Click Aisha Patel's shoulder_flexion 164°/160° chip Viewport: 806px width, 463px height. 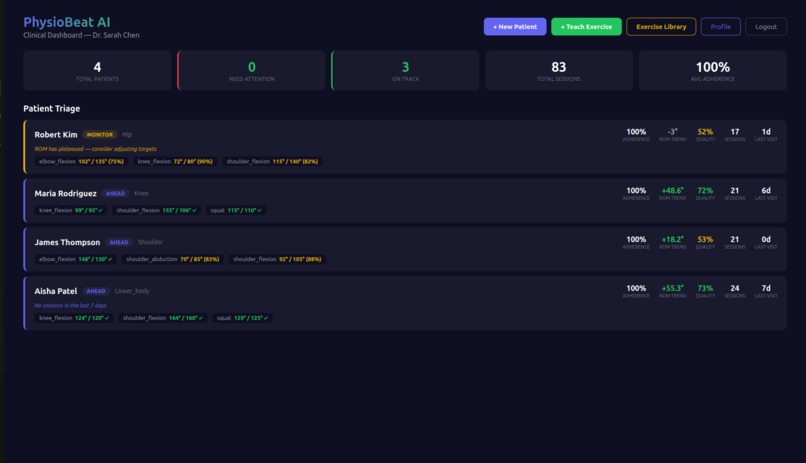coord(162,318)
